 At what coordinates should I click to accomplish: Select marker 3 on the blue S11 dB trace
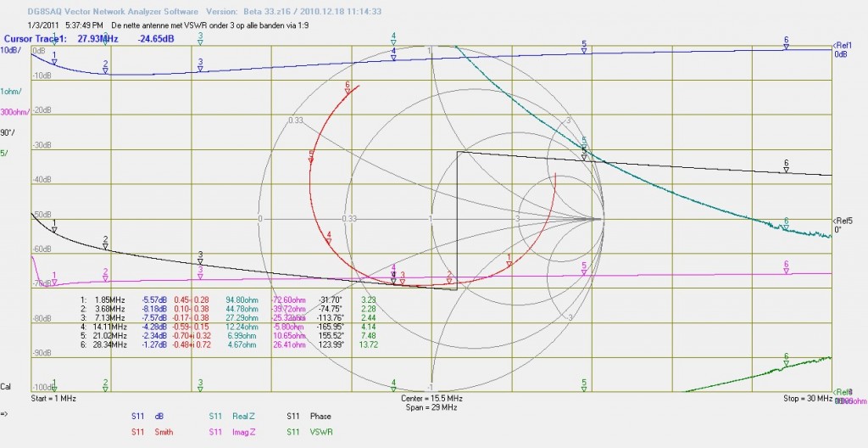[x=200, y=65]
